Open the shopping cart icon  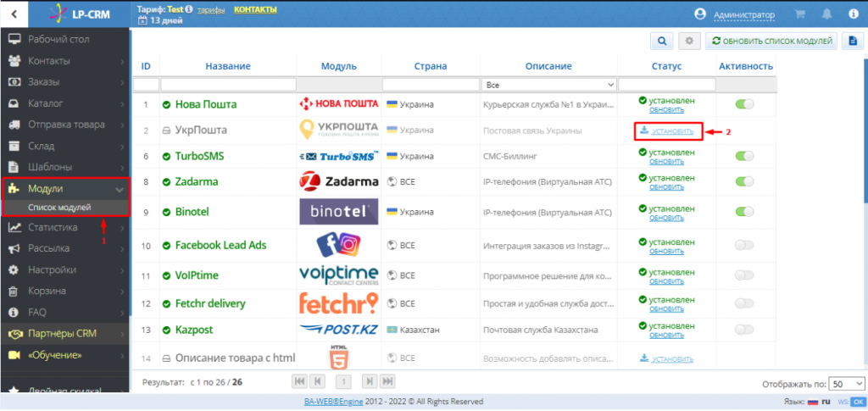coord(800,15)
